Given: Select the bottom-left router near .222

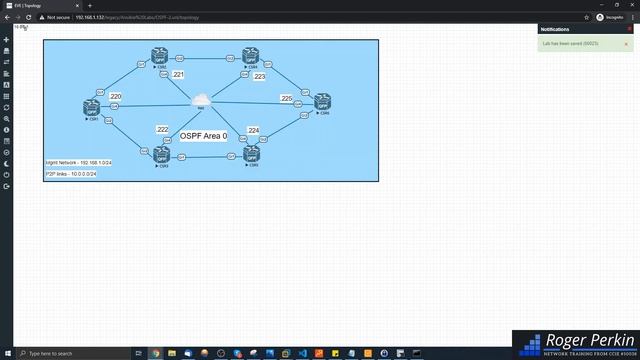Looking at the screenshot, I should [x=162, y=155].
